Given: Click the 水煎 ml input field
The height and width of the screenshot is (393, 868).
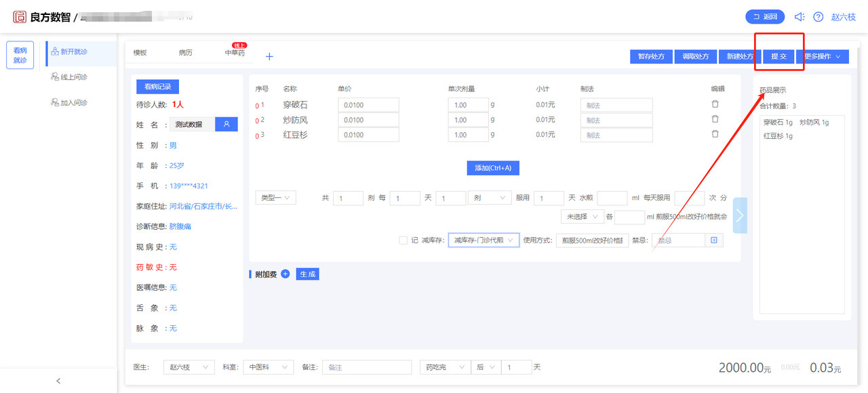Looking at the screenshot, I should point(612,198).
